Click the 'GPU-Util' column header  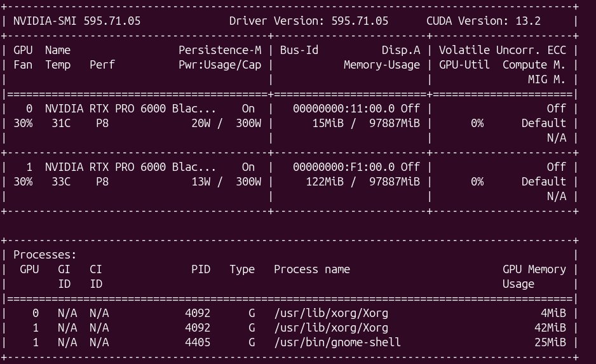tap(464, 65)
